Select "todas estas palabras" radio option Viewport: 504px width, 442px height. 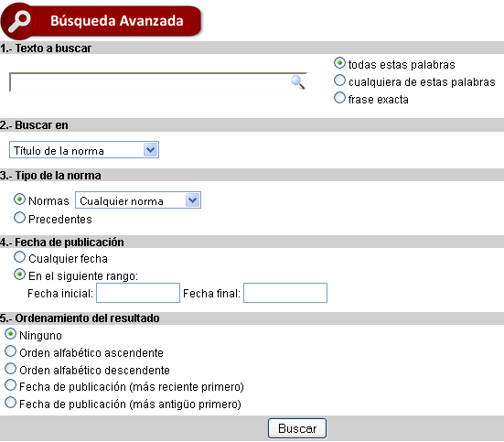click(x=339, y=63)
